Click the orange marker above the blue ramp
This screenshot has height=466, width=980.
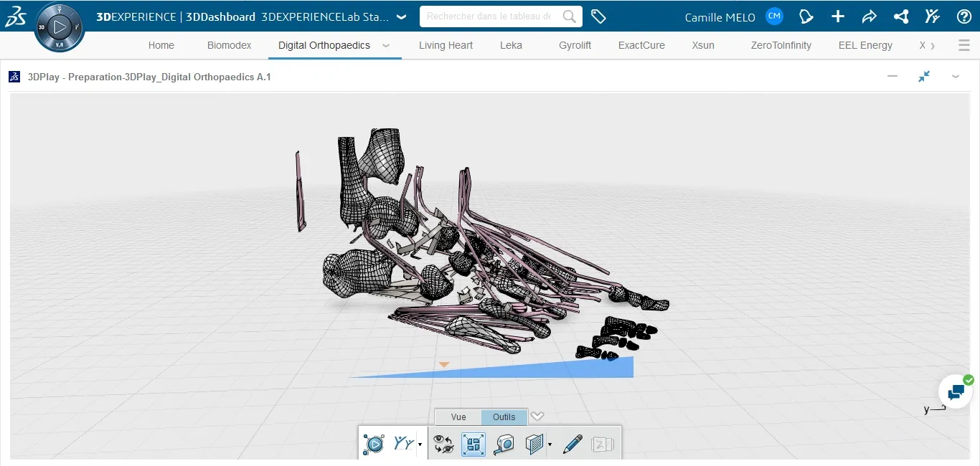point(443,365)
